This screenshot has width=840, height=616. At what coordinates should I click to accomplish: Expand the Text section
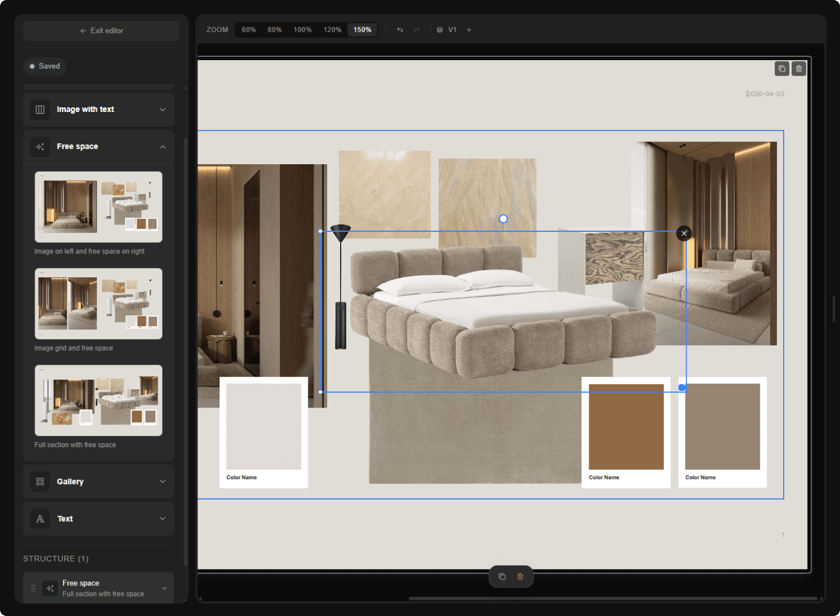point(98,519)
